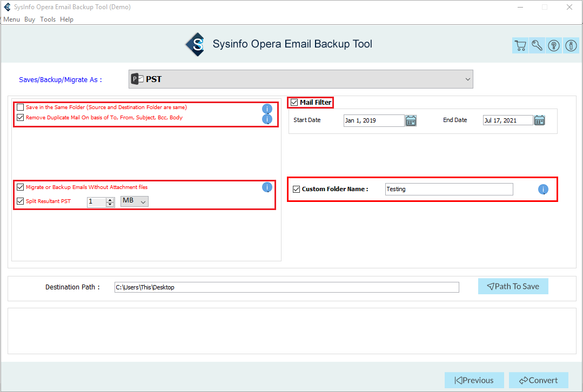Click the Sysinfo logo in header
This screenshot has height=392, width=583.
click(195, 45)
